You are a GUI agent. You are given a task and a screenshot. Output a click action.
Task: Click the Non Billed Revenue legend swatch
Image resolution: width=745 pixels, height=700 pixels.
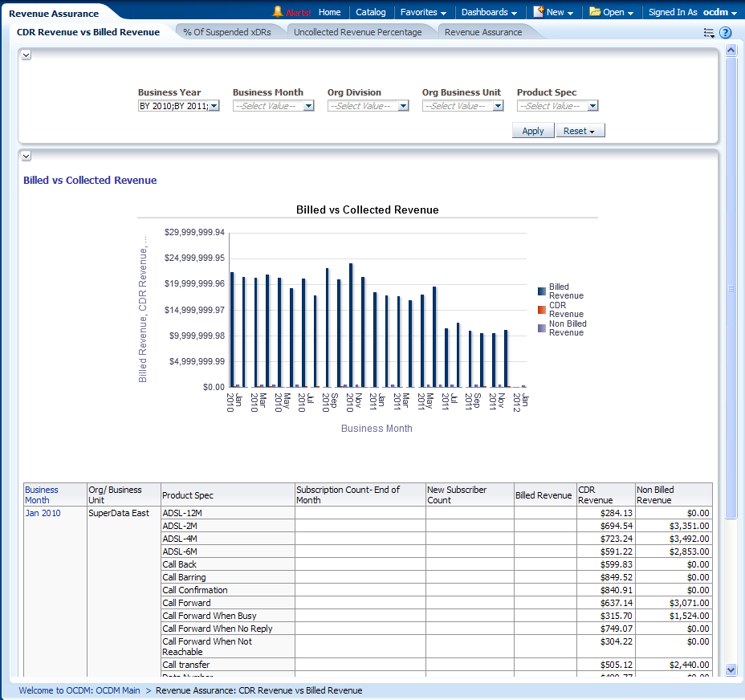pyautogui.click(x=542, y=328)
